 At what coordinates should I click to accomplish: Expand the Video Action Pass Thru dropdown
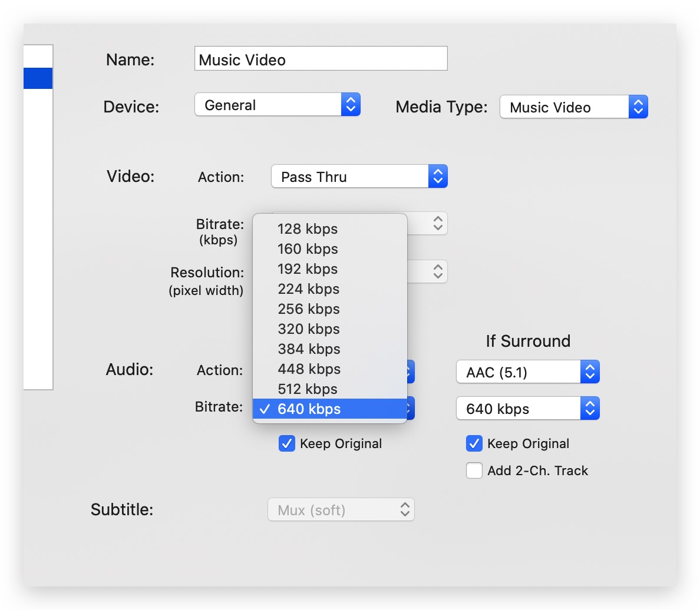pyautogui.click(x=359, y=177)
